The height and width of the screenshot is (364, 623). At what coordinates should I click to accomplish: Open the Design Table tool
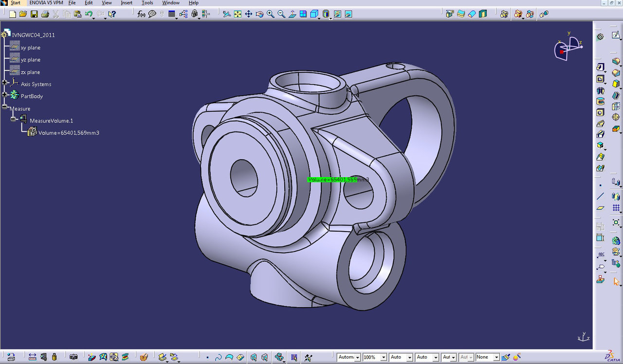tap(172, 14)
